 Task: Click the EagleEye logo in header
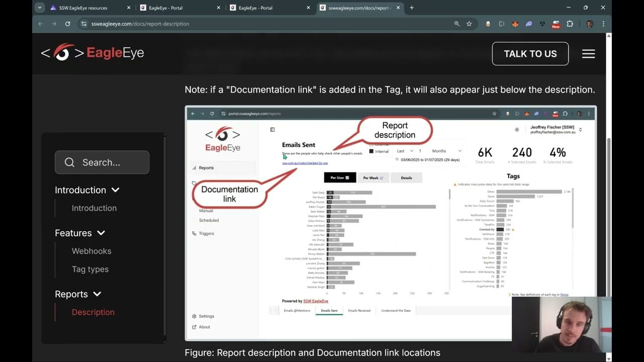[93, 52]
